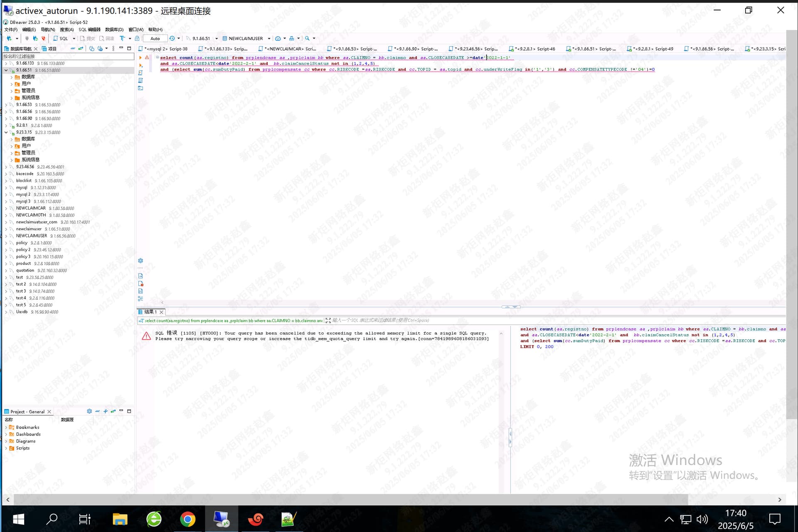
Task: Toggle Link with editor arrows in navigator
Action: tap(81, 49)
